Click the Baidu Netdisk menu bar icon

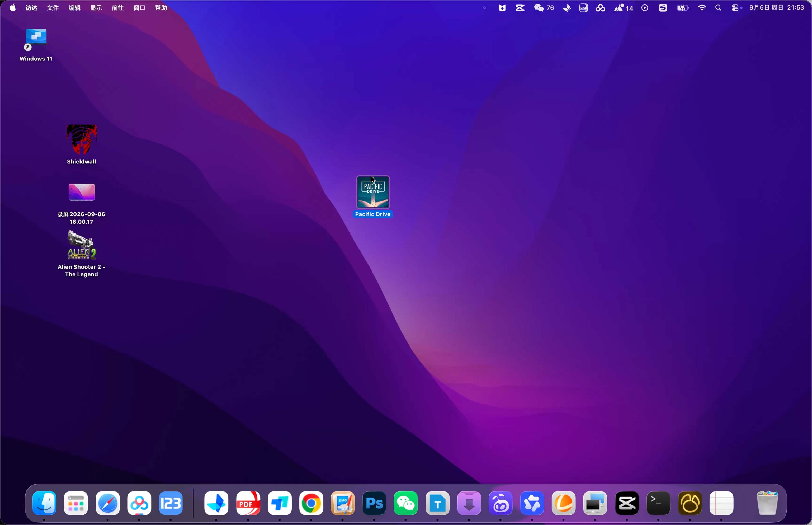coord(600,8)
